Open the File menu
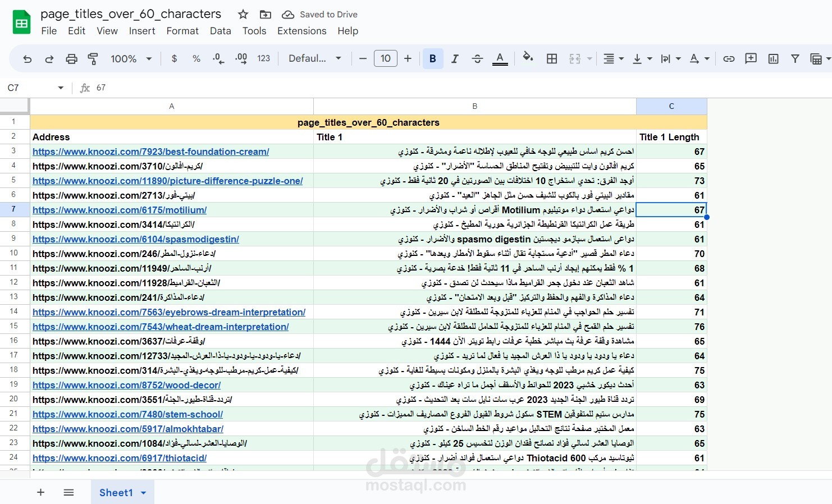This screenshot has height=504, width=832. [49, 31]
